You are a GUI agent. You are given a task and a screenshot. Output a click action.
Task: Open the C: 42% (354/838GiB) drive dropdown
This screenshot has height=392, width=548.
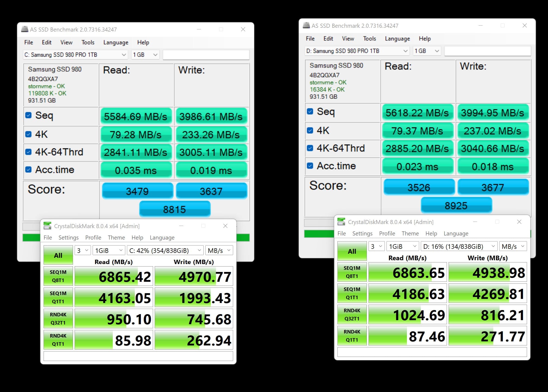[x=165, y=250]
